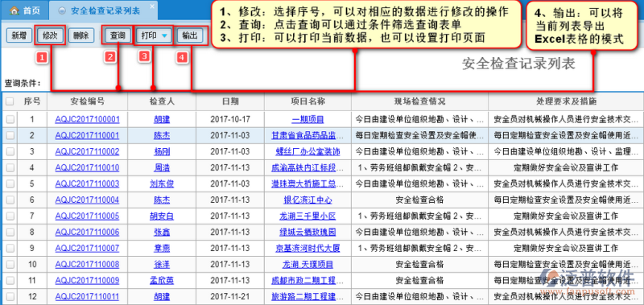
Task: Select 安全检查合格 cell in row 6
Action: pos(419,200)
